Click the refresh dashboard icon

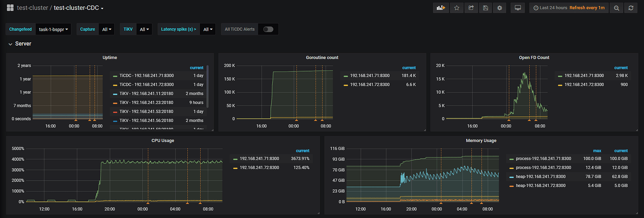tap(631, 8)
